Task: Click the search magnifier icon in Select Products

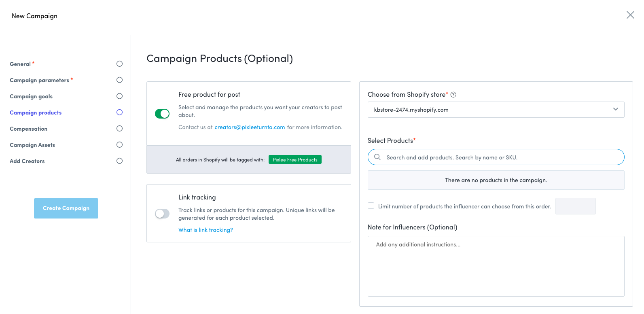Action: pyautogui.click(x=377, y=157)
